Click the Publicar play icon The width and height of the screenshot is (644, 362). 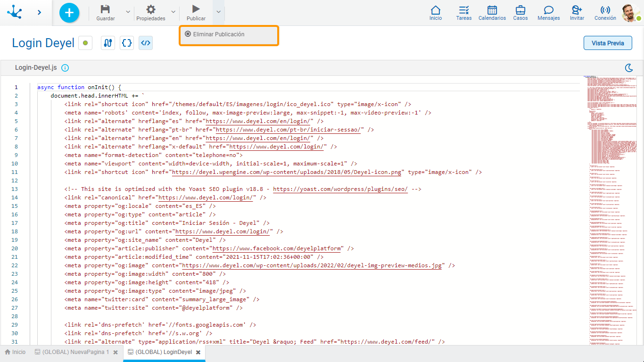(x=196, y=9)
